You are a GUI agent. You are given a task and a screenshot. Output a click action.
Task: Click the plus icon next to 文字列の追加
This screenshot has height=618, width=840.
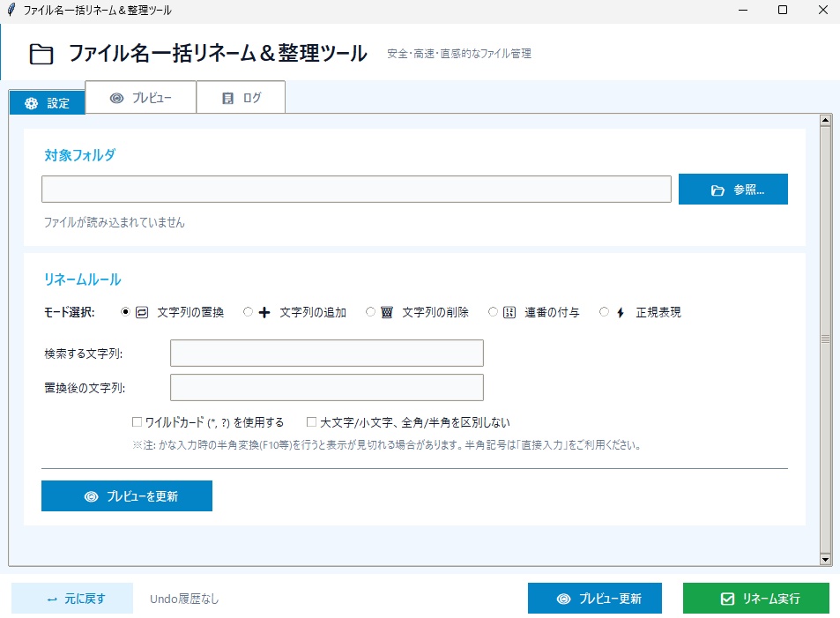coord(264,312)
